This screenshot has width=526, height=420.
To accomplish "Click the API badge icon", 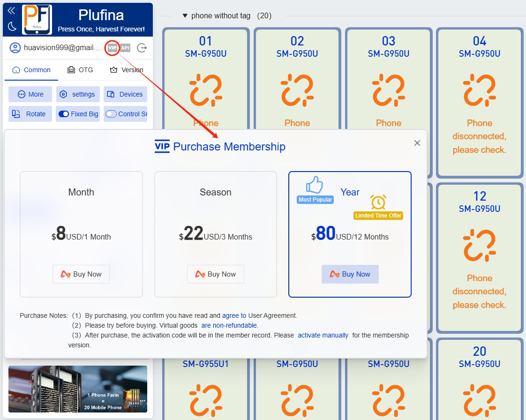I will tap(125, 48).
